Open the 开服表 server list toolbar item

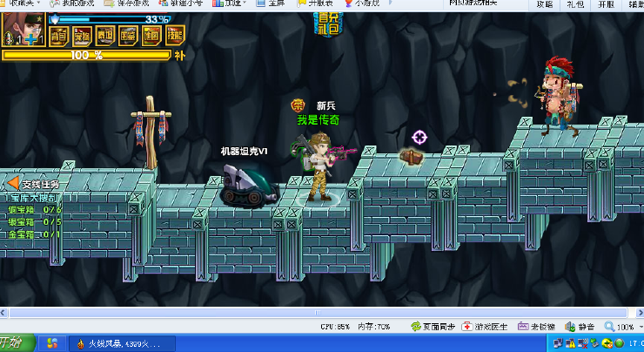pyautogui.click(x=315, y=3)
